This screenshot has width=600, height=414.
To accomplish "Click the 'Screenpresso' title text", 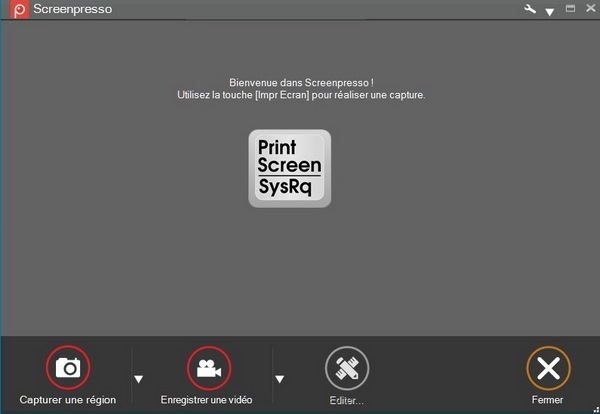I will point(73,9).
